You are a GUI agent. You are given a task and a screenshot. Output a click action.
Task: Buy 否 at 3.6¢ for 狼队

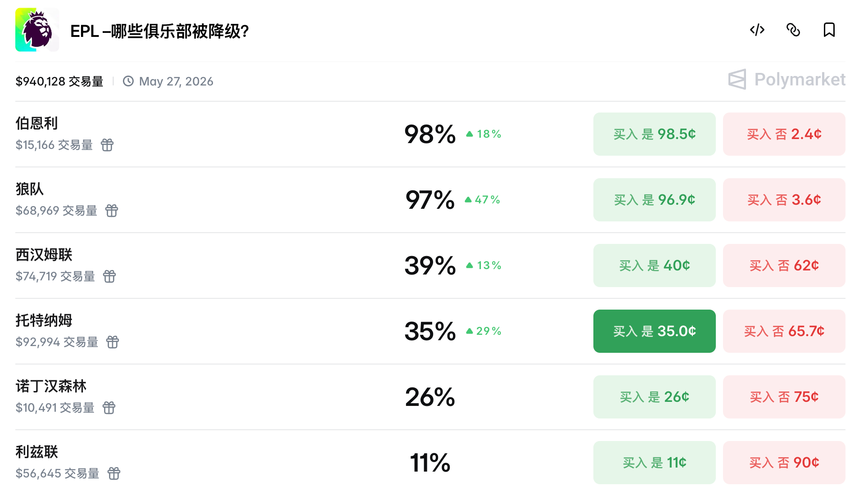pyautogui.click(x=783, y=199)
